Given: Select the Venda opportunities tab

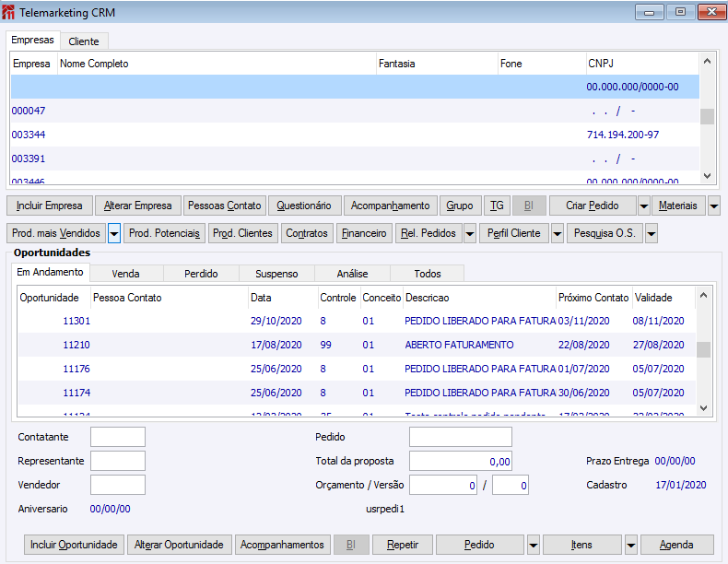Looking at the screenshot, I should tap(125, 274).
